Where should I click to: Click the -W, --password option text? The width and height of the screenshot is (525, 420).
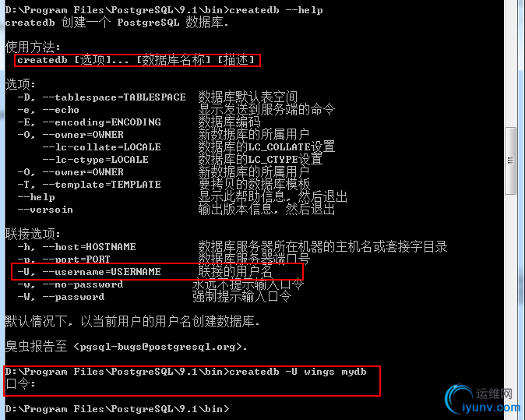[x=61, y=297]
